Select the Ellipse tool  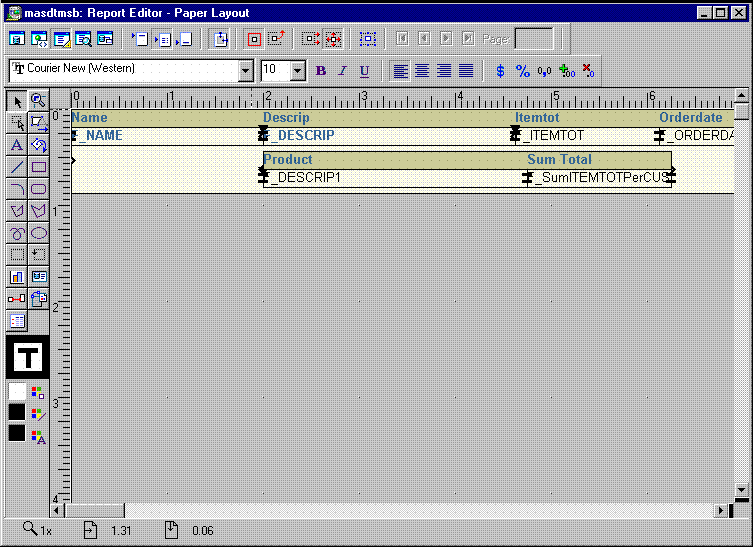38,233
